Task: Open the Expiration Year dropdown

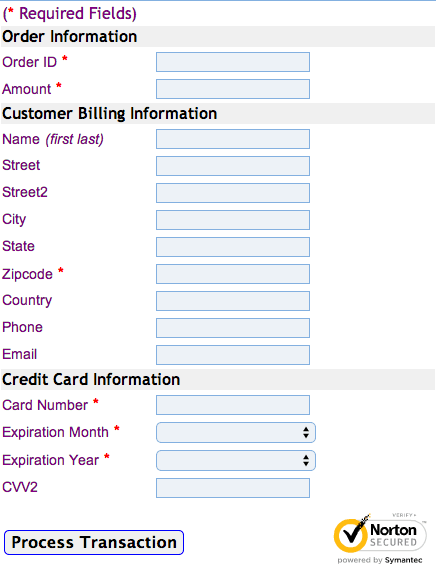Action: tap(236, 460)
